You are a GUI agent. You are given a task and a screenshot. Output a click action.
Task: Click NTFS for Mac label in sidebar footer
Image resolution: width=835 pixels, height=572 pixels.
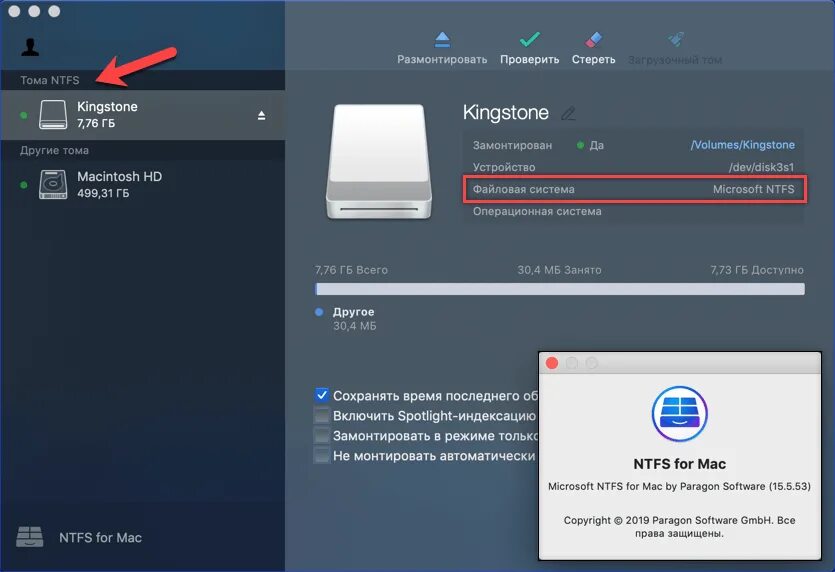(100, 537)
